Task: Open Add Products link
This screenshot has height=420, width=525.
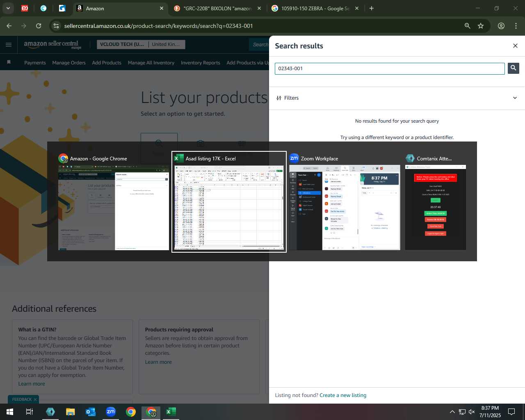Action: (x=107, y=63)
